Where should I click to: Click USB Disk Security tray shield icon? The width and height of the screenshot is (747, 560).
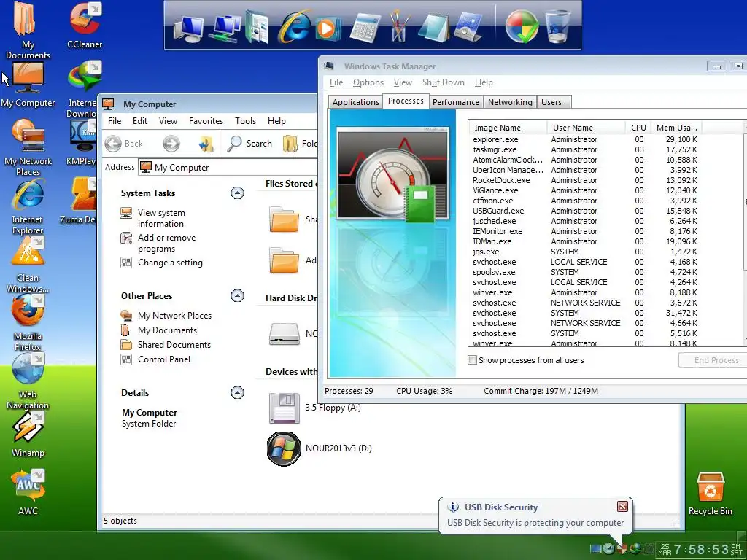coord(622,549)
